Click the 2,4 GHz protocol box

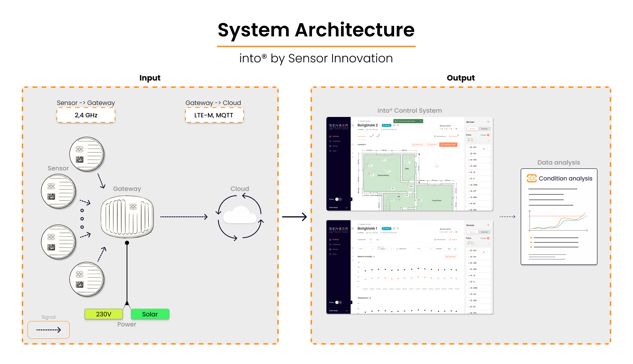coord(86,115)
